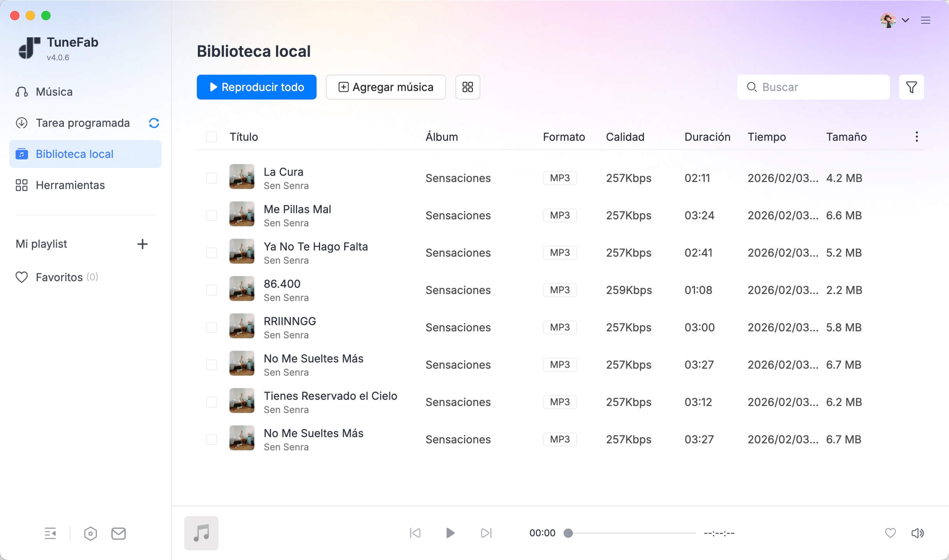
Task: Click the Reproducir todo button
Action: (x=256, y=87)
